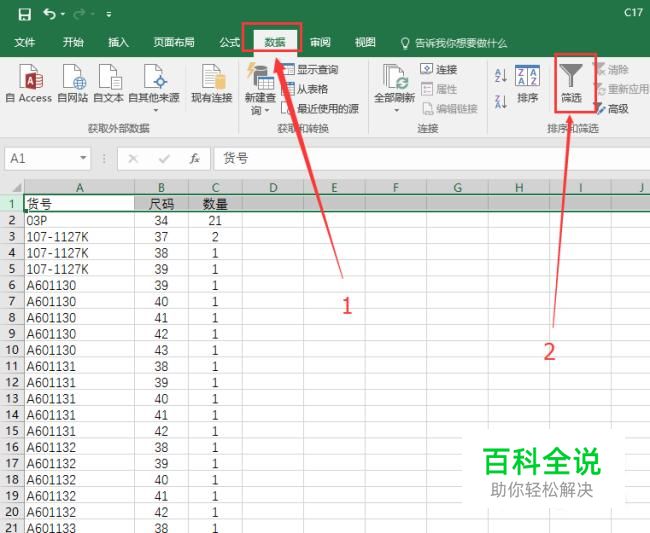The width and height of the screenshot is (650, 533).
Task: Click the A601133 cell in row 21
Action: (x=79, y=527)
